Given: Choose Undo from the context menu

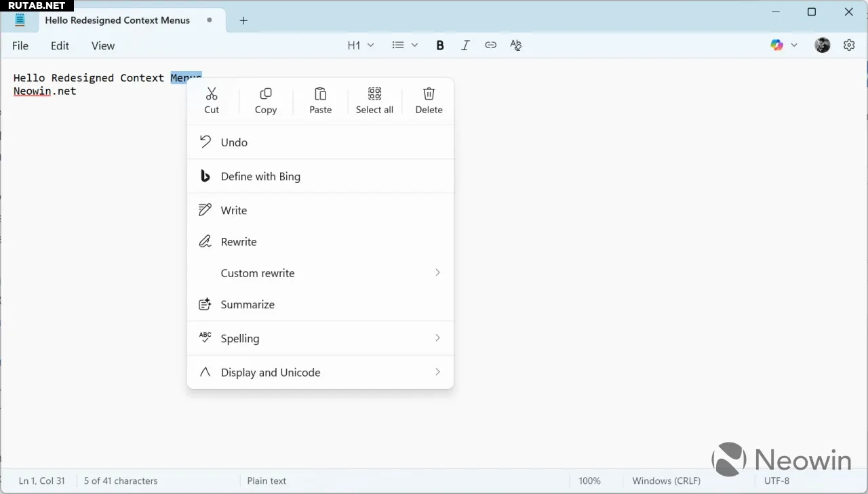Looking at the screenshot, I should tap(320, 142).
